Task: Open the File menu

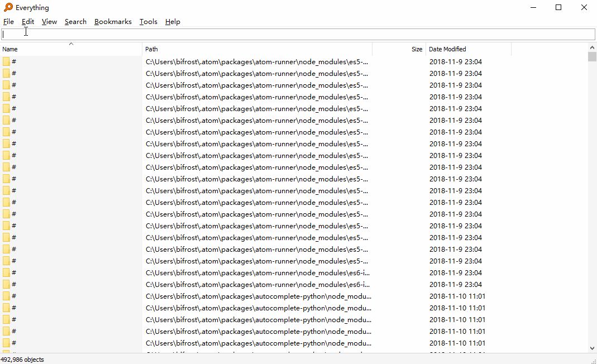Action: tap(8, 22)
